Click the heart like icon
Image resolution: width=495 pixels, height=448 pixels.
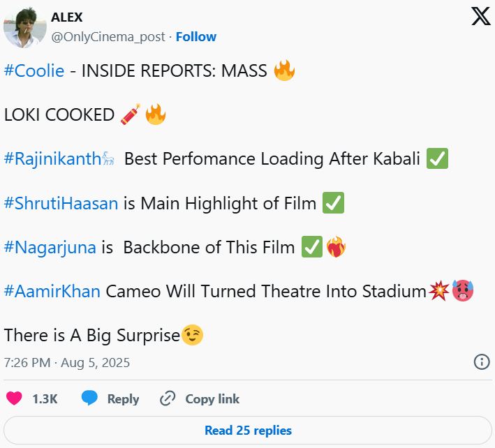[14, 398]
